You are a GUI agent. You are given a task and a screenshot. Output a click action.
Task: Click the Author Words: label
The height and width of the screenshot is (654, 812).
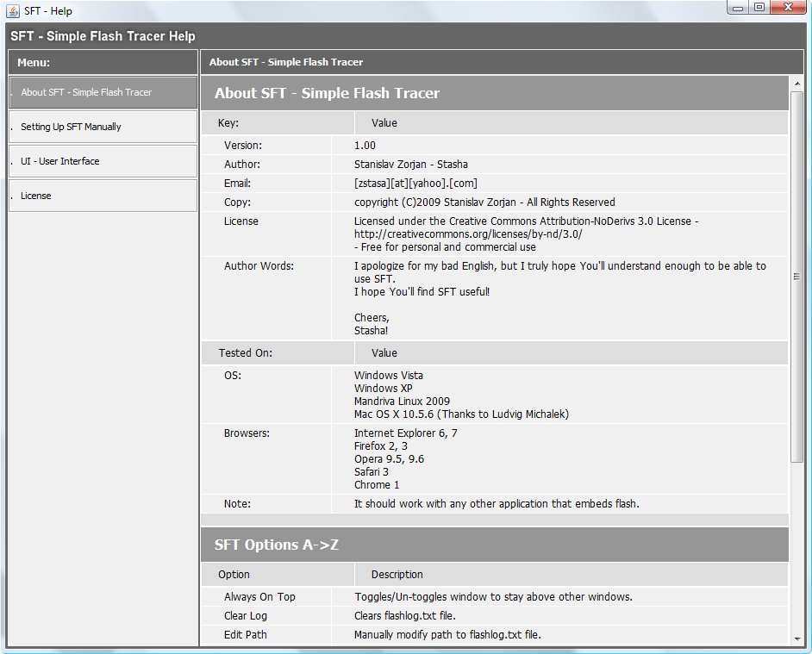pos(259,266)
